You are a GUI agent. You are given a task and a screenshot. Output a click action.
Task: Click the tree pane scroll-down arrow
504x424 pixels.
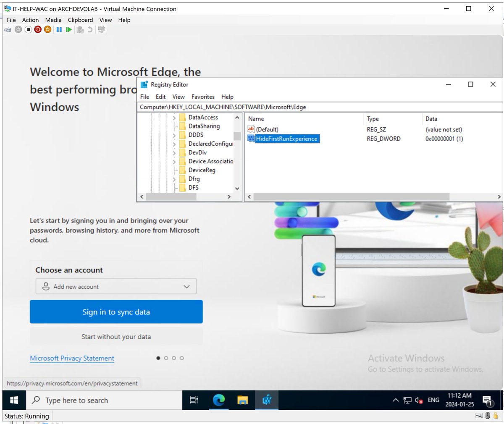tap(237, 188)
